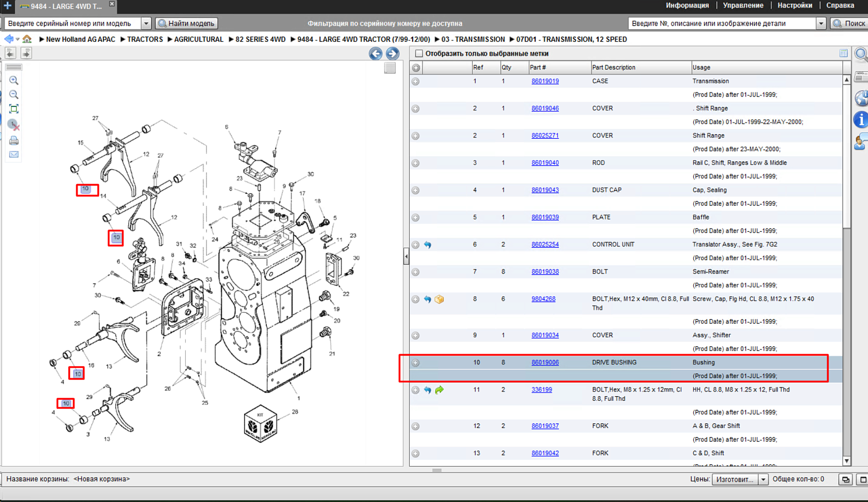Add DRIVE BUSHING row with its plus icon
The width and height of the screenshot is (868, 502).
click(x=415, y=363)
